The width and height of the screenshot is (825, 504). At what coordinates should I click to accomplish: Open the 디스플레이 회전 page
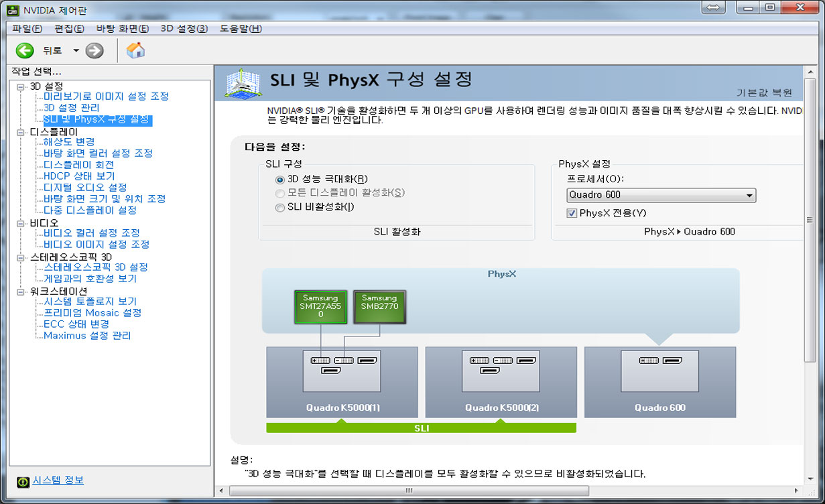(x=78, y=165)
